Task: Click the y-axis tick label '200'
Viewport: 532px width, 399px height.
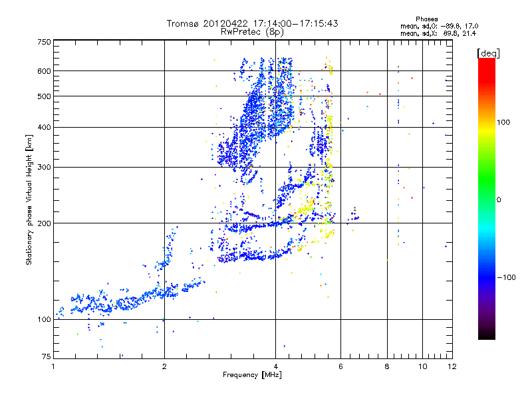Action: (x=45, y=223)
